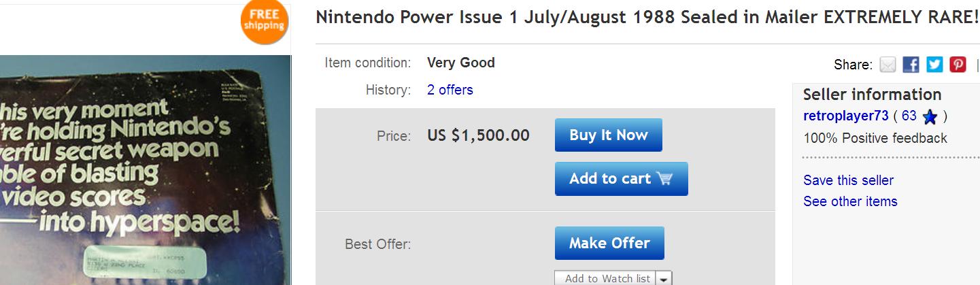980x285 pixels.
Task: Share listing on Facebook
Action: pyautogui.click(x=911, y=65)
